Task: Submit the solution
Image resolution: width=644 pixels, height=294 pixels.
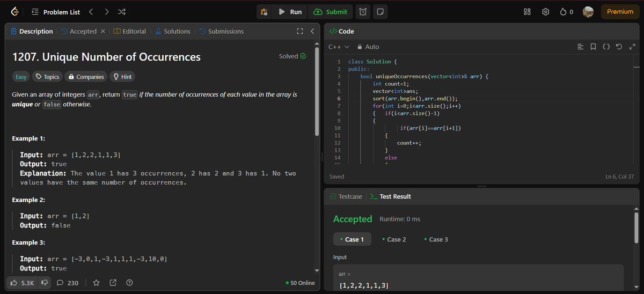Action: coord(331,12)
